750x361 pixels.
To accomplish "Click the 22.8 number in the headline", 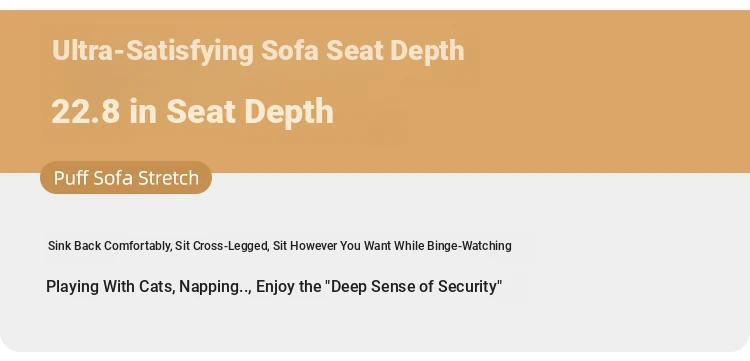I will tap(86, 111).
